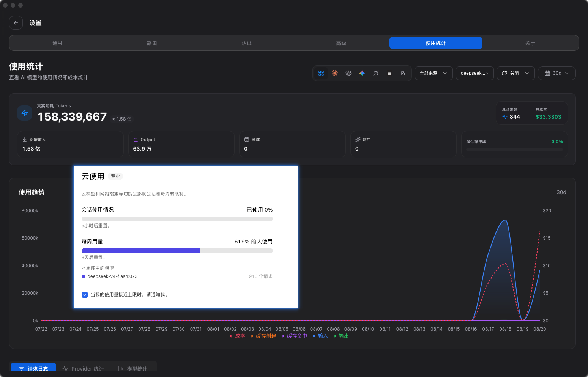Click the download arrow icon for 新增输入

coord(25,140)
